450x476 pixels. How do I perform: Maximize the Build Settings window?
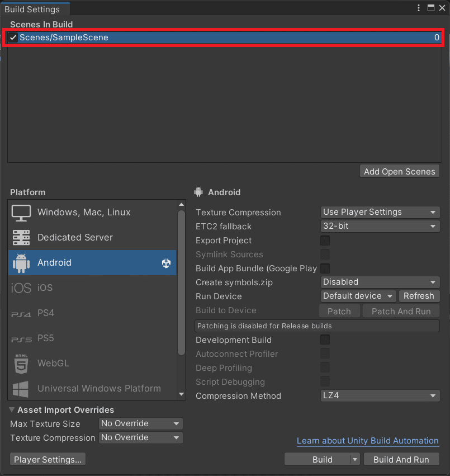tap(430, 8)
